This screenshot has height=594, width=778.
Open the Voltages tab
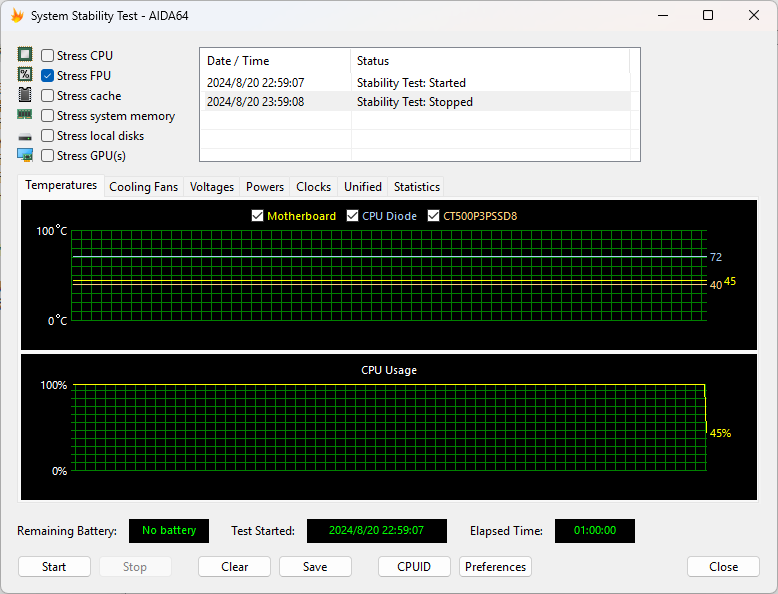click(x=212, y=187)
